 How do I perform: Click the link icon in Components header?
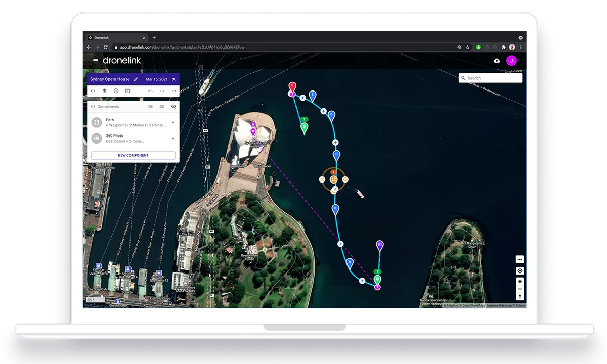pyautogui.click(x=162, y=107)
